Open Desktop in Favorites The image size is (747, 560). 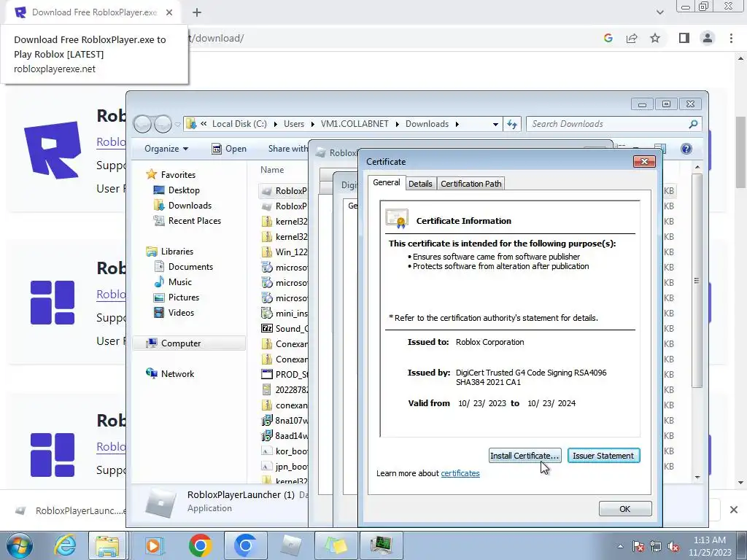183,190
